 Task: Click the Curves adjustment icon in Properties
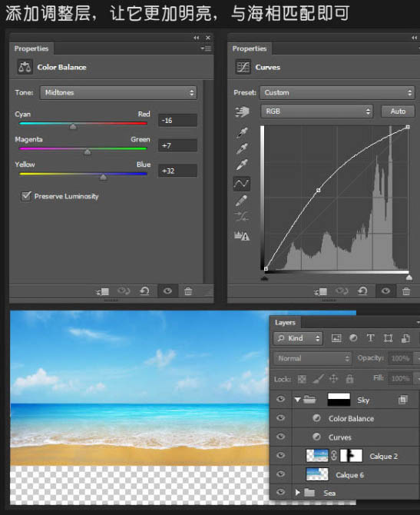pos(243,67)
